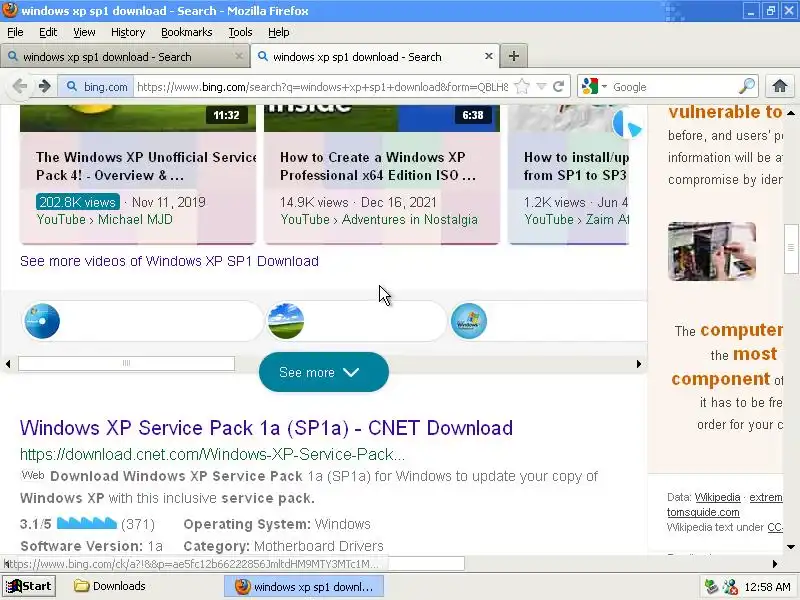
Task: Reload the page with the refresh icon
Action: (x=559, y=86)
